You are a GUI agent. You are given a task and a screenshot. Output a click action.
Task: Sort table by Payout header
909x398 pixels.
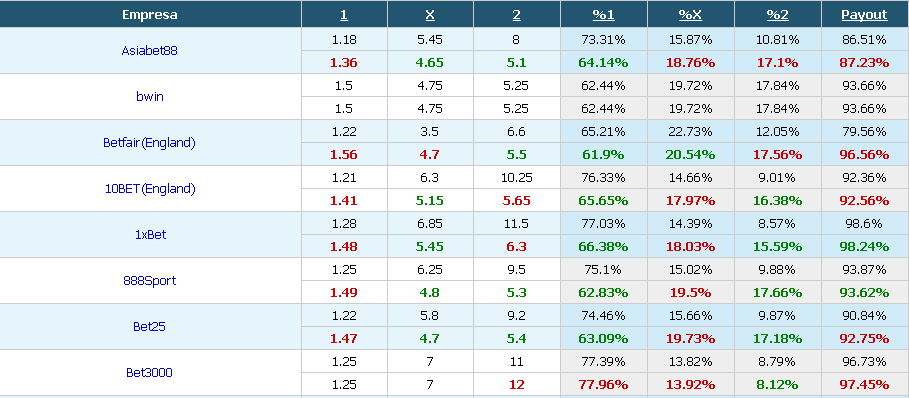864,15
